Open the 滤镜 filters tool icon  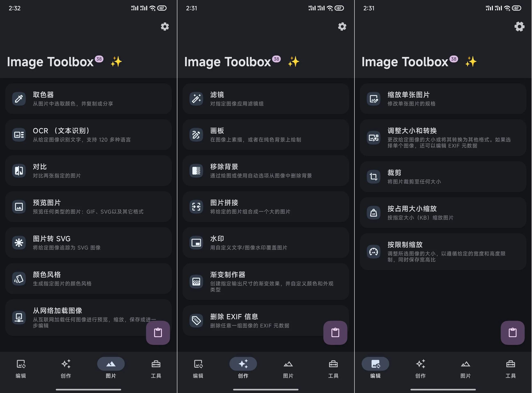pos(196,98)
